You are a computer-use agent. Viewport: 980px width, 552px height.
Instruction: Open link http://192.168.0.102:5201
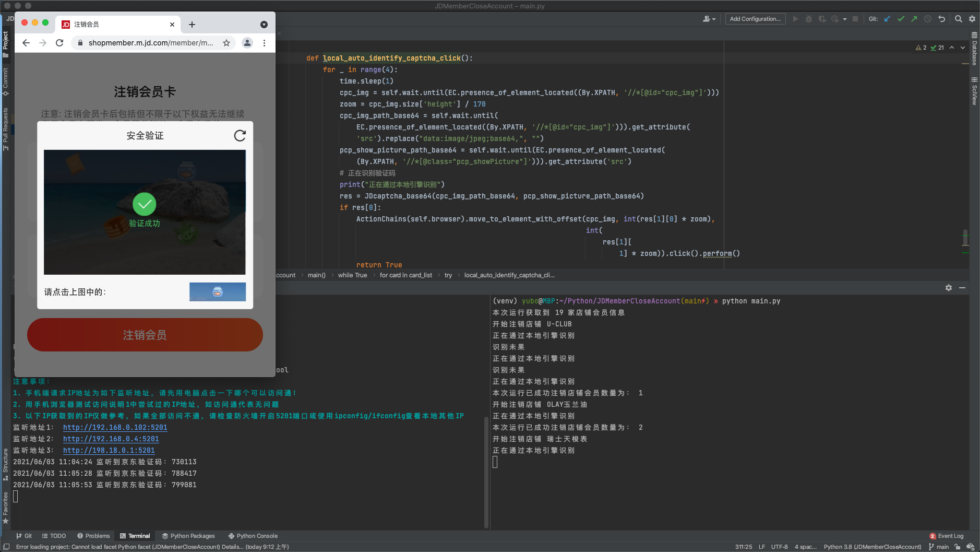115,427
